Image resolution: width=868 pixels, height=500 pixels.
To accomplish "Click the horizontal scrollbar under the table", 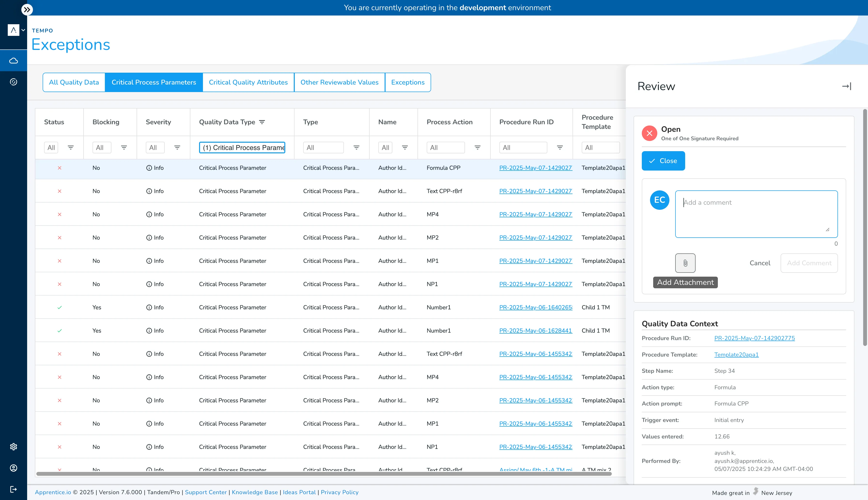I will tap(324, 474).
